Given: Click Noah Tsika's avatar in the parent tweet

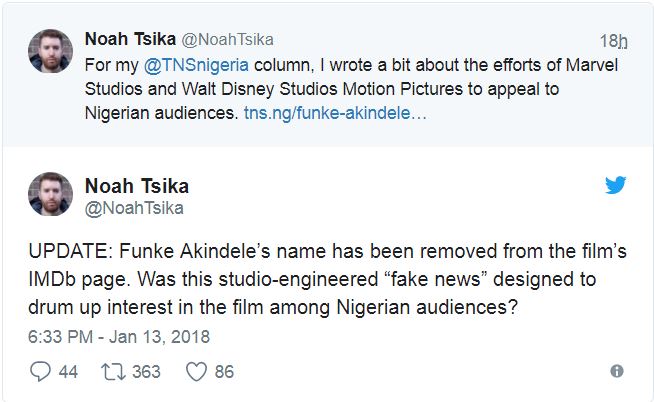Looking at the screenshot, I should [50, 51].
